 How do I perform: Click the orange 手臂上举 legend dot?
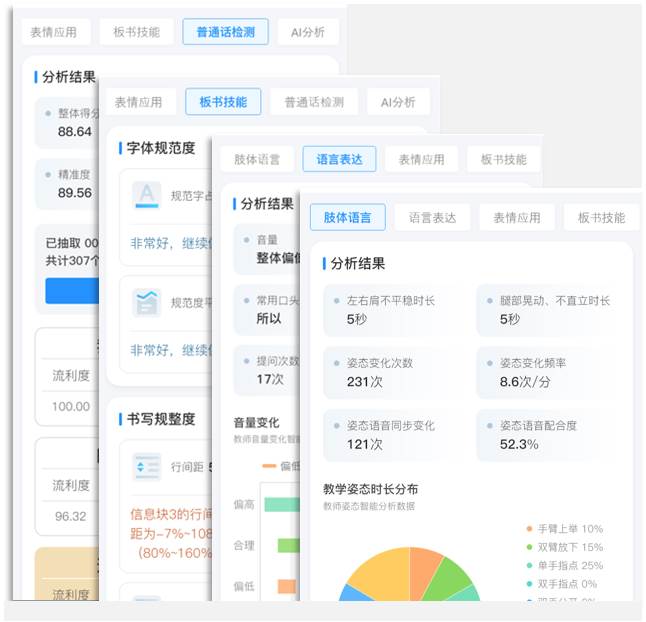click(x=529, y=529)
